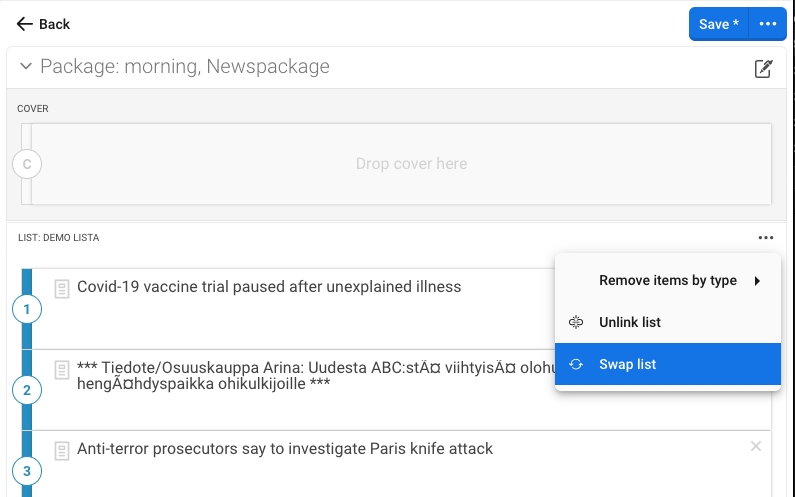Open the Paris knife attack article
The height and width of the screenshot is (497, 795).
click(285, 449)
